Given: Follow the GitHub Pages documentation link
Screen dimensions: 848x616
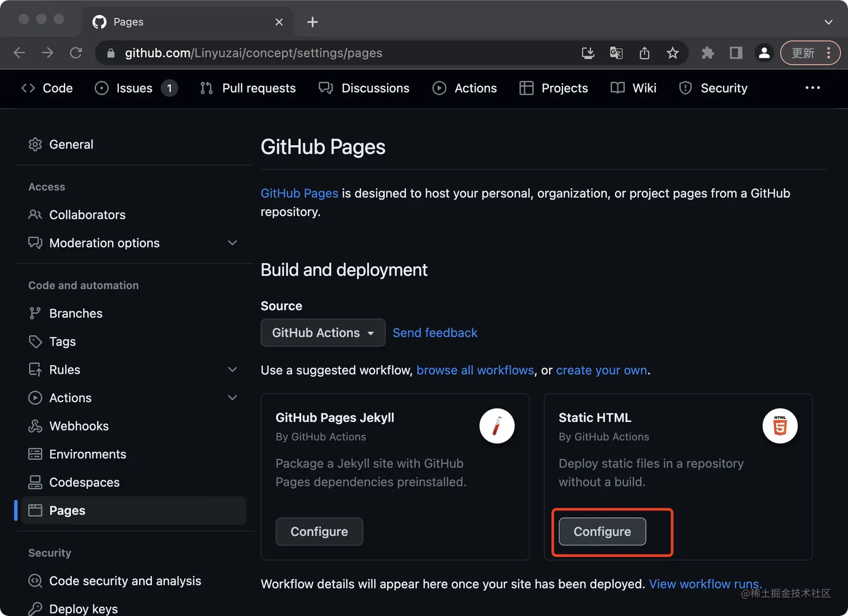Looking at the screenshot, I should [299, 193].
